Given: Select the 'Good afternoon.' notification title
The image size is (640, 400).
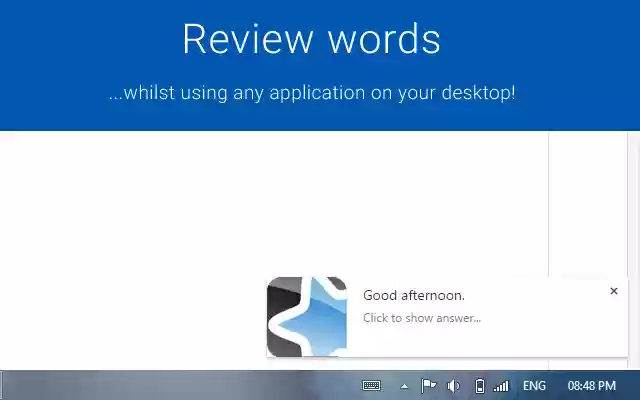Looking at the screenshot, I should pyautogui.click(x=414, y=295).
